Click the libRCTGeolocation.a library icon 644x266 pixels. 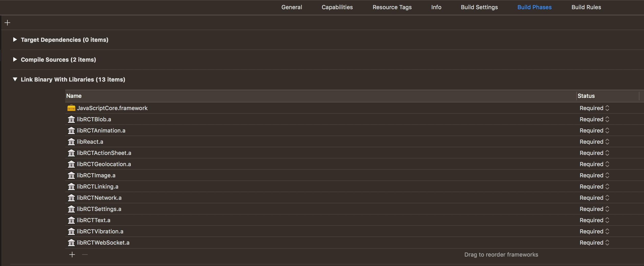71,164
